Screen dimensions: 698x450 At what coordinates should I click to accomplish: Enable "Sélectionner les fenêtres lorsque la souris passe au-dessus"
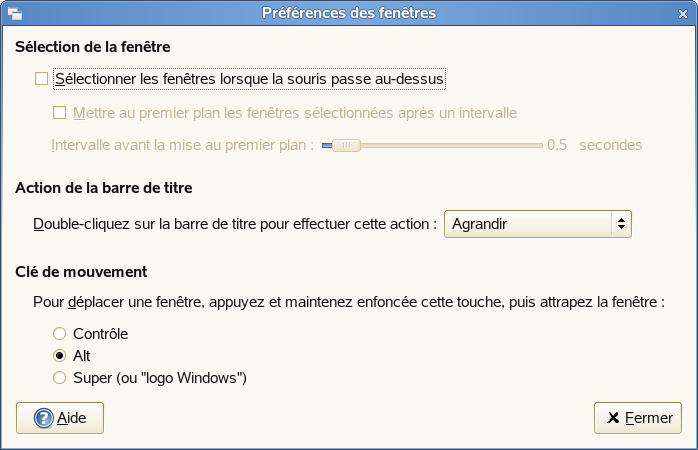41,78
